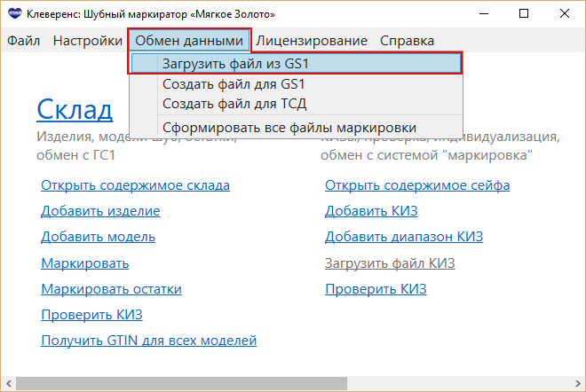
Task: Click Открыть содержимое сейфа link
Action: point(417,185)
